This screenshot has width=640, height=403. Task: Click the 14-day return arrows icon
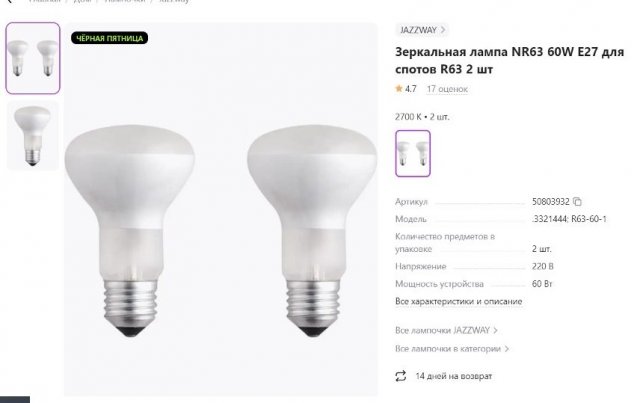(x=401, y=376)
